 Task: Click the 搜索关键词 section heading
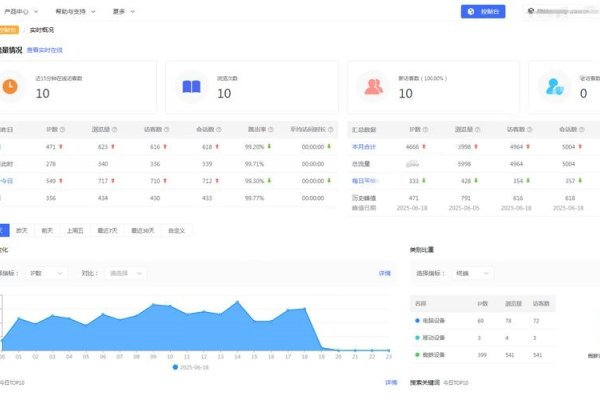[425, 382]
